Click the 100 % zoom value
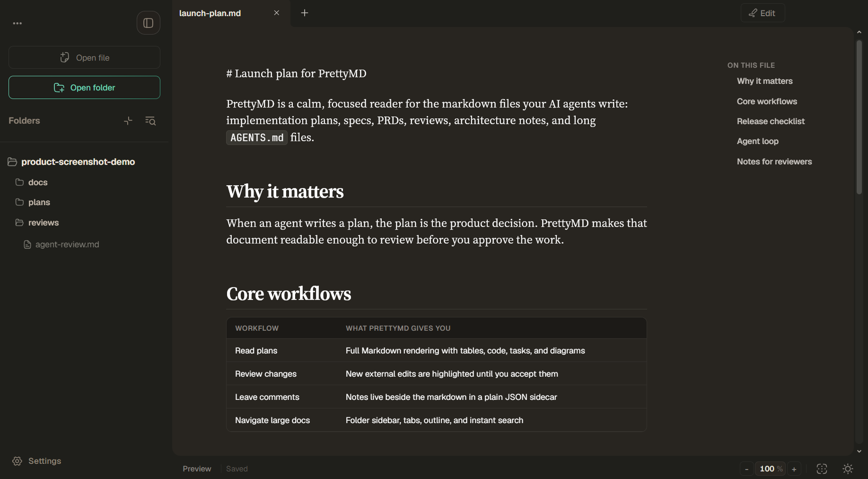The height and width of the screenshot is (479, 868). pyautogui.click(x=771, y=469)
